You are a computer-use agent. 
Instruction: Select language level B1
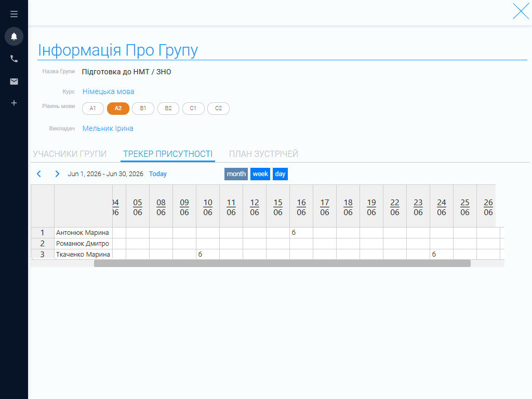click(x=143, y=108)
